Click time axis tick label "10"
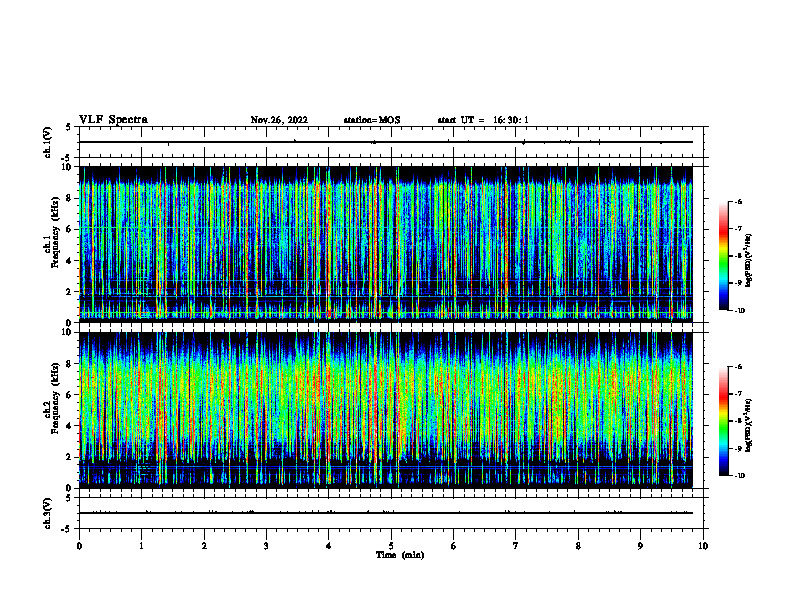This screenshot has height=612, width=792. pos(703,546)
